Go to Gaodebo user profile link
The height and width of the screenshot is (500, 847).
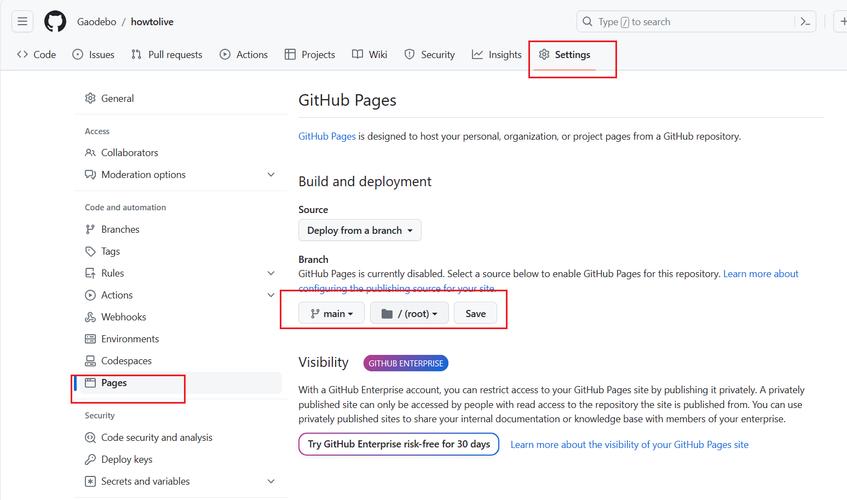(x=97, y=22)
